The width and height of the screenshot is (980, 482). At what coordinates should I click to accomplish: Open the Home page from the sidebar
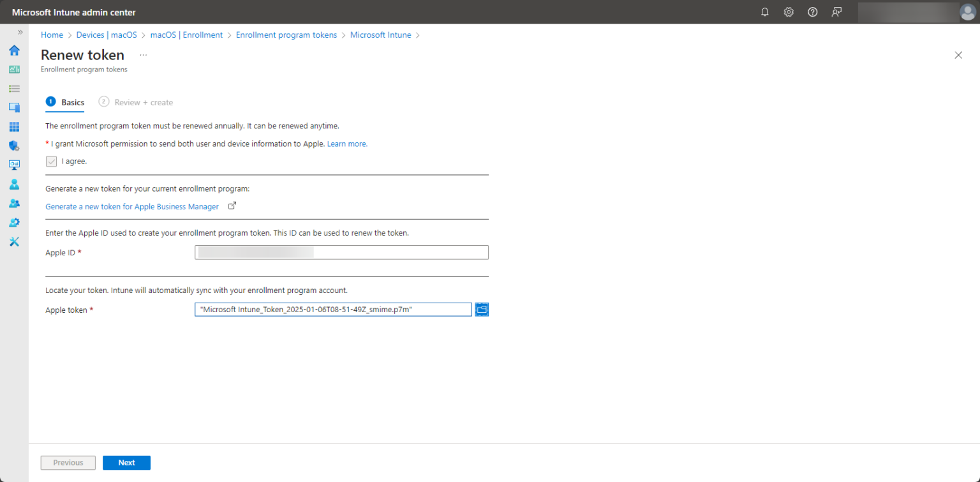point(14,50)
